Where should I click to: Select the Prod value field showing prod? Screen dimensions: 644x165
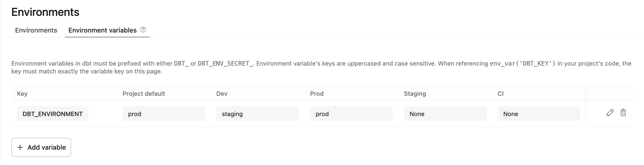pyautogui.click(x=351, y=114)
